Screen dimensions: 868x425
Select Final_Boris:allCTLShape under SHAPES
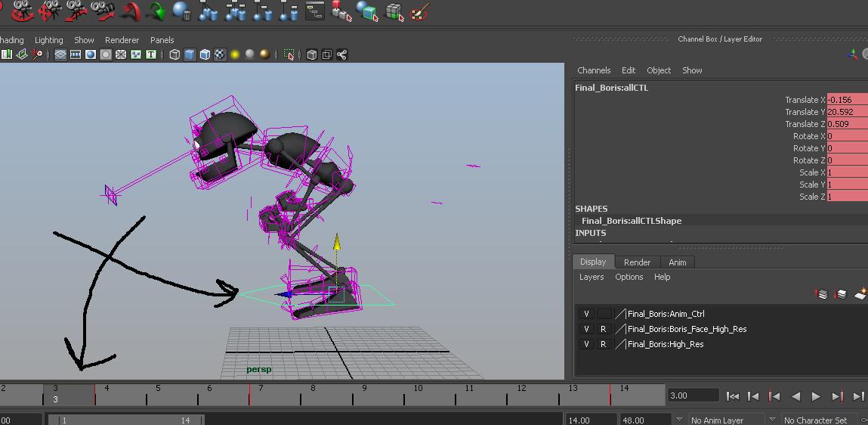(631, 221)
